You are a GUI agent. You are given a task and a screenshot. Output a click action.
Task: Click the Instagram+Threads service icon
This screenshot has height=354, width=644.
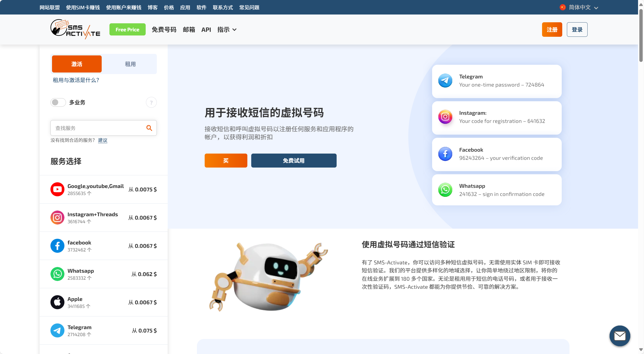(x=57, y=218)
